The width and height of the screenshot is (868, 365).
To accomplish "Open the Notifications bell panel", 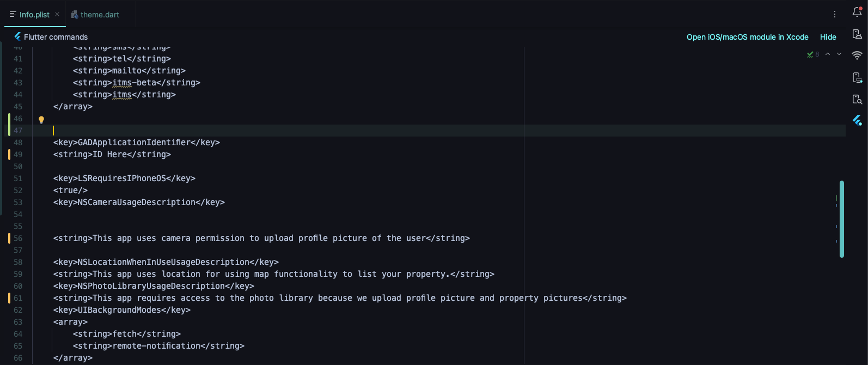I will [x=857, y=13].
